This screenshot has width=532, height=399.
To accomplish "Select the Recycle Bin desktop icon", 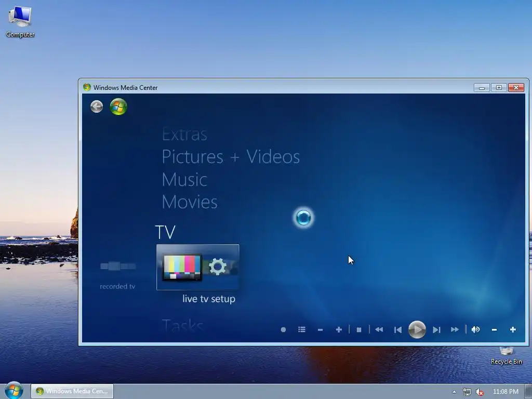I will (x=506, y=355).
